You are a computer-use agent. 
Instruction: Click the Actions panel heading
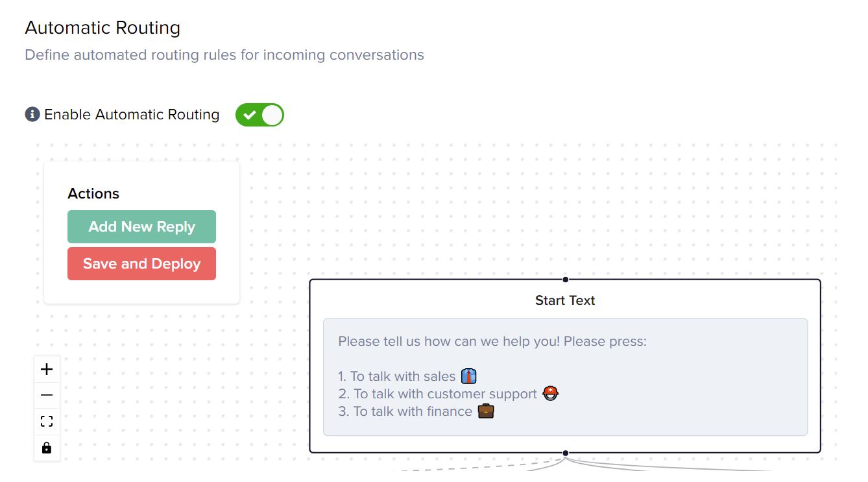[93, 194]
